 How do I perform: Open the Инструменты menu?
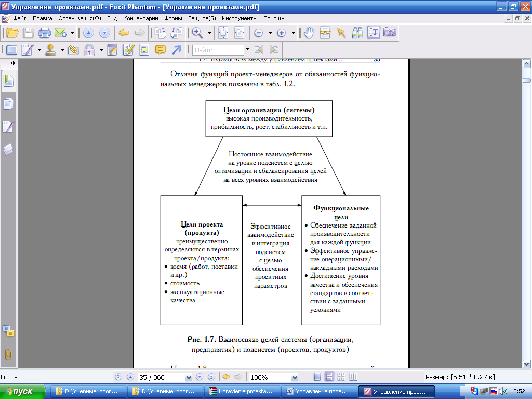(x=240, y=18)
